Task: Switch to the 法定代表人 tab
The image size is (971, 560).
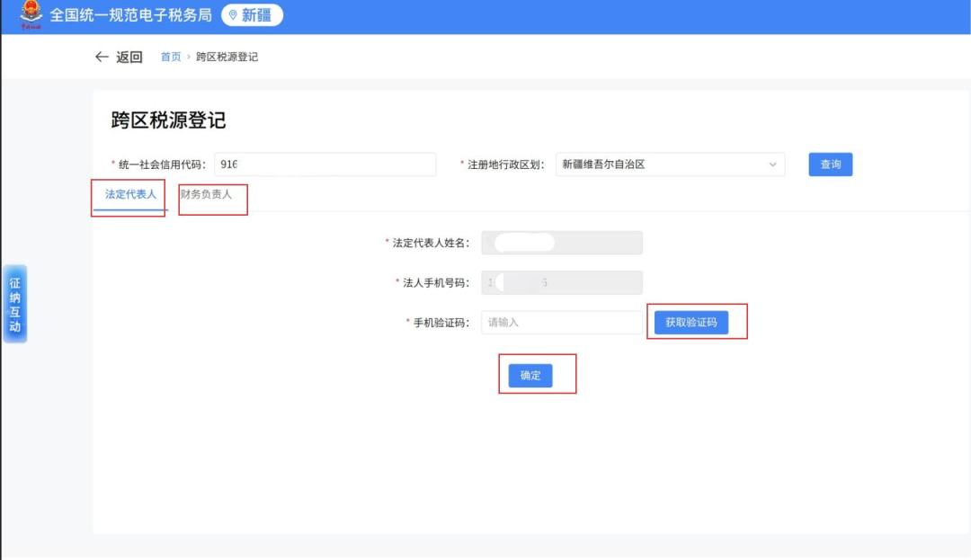Action: point(130,195)
